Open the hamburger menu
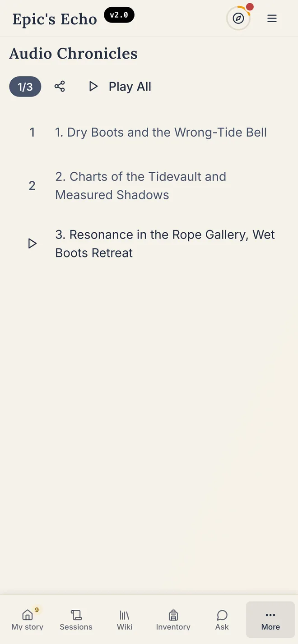 tap(272, 18)
